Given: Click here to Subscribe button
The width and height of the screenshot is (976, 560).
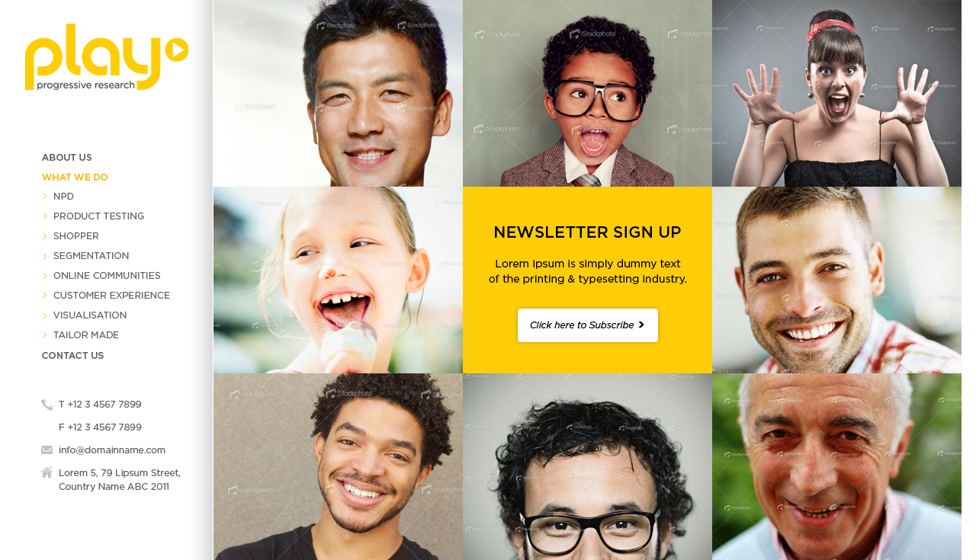Looking at the screenshot, I should pyautogui.click(x=588, y=325).
